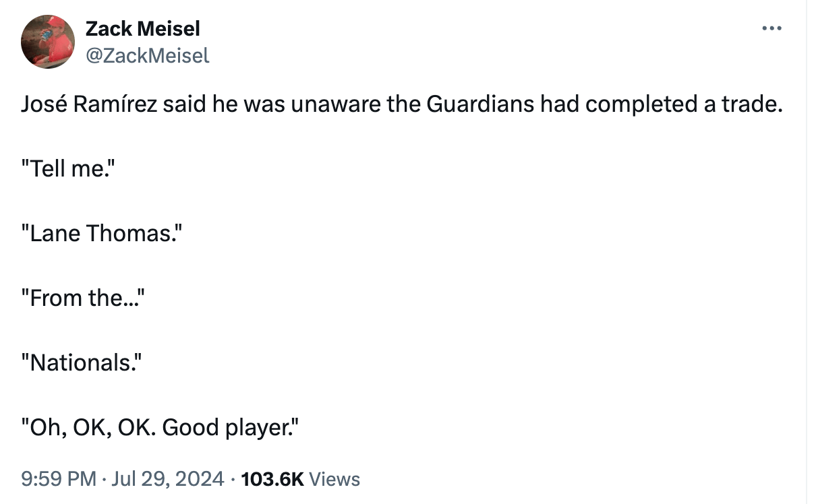Click the line reading "Lane Thomas."
Viewport: 816px width, 504px height.
pos(100,233)
